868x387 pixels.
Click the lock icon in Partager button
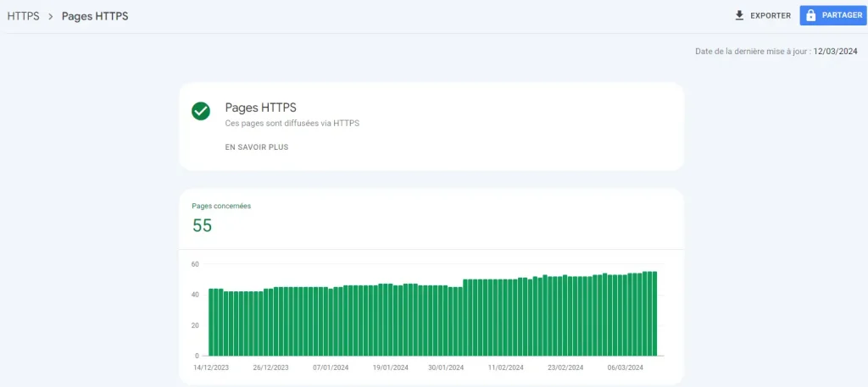811,15
